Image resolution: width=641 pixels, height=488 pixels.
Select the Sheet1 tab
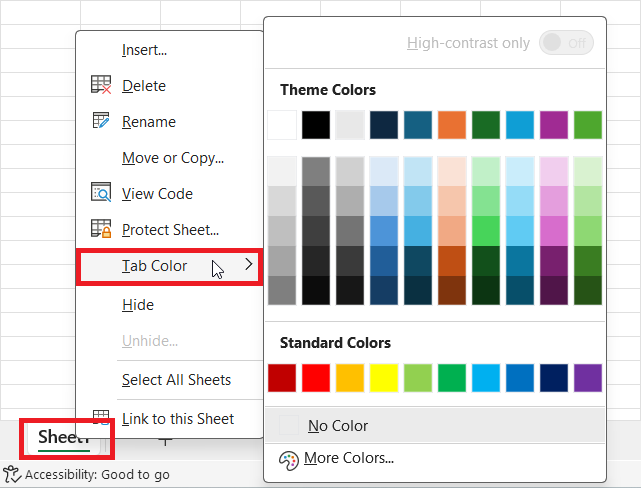[63, 438]
